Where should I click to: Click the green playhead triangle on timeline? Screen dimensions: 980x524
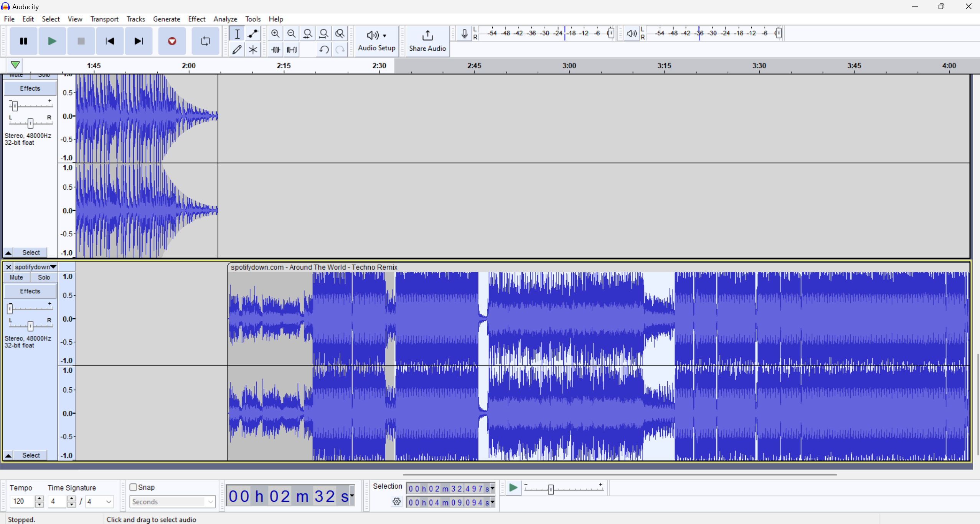pyautogui.click(x=15, y=65)
